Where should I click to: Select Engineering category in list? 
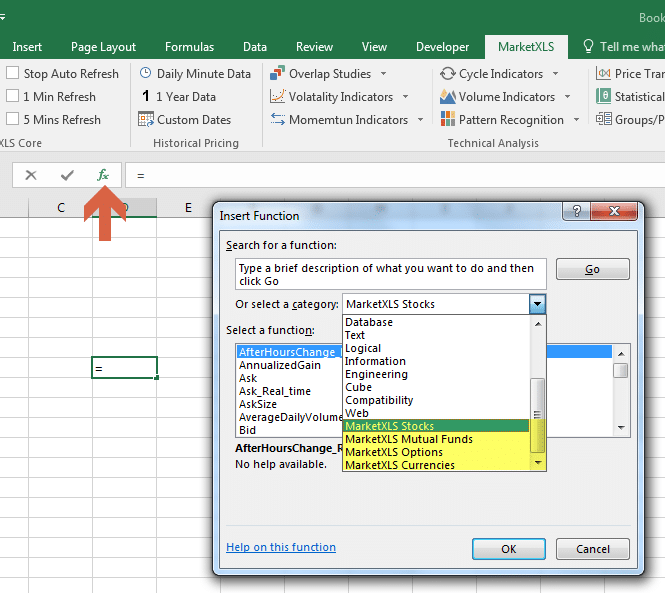436,374
